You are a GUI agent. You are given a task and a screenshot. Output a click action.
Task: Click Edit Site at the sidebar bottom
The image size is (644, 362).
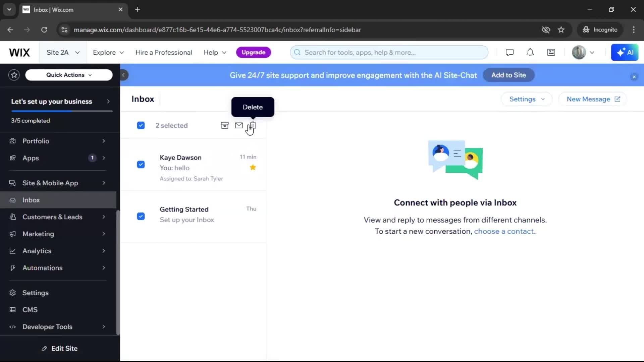[60, 349]
